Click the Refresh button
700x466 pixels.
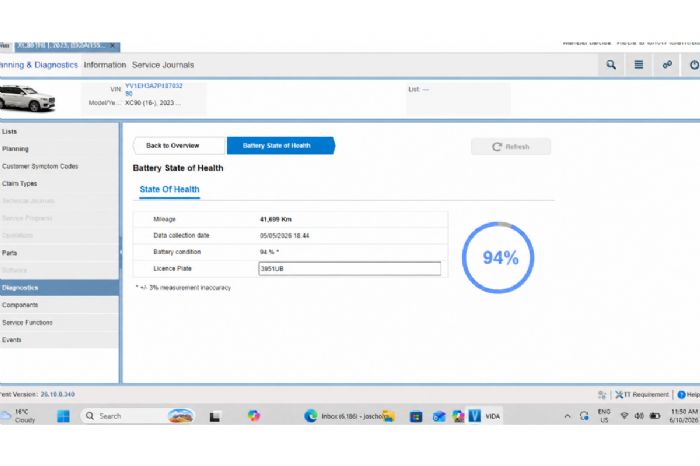[511, 147]
